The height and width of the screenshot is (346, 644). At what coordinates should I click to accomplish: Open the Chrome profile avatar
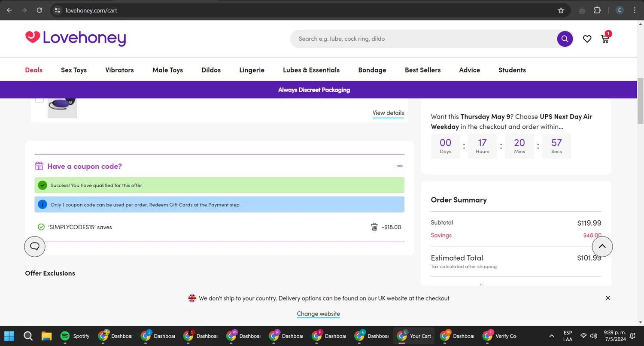[x=620, y=10]
